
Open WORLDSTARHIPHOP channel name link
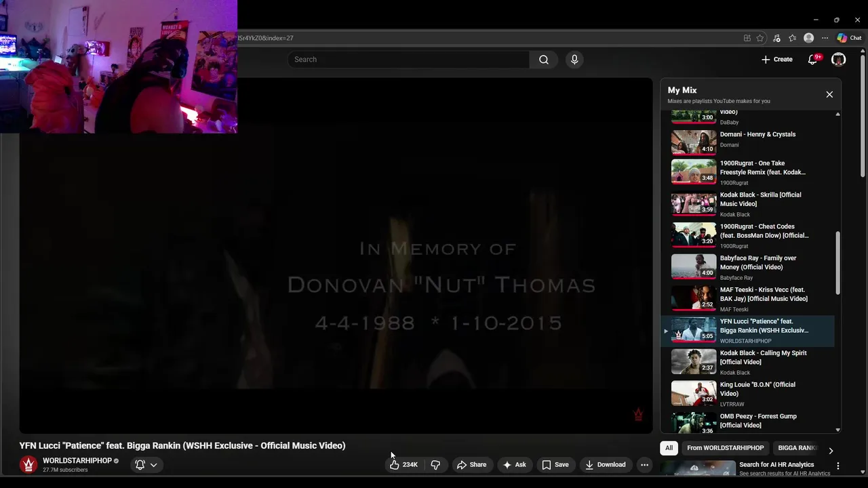point(77,461)
